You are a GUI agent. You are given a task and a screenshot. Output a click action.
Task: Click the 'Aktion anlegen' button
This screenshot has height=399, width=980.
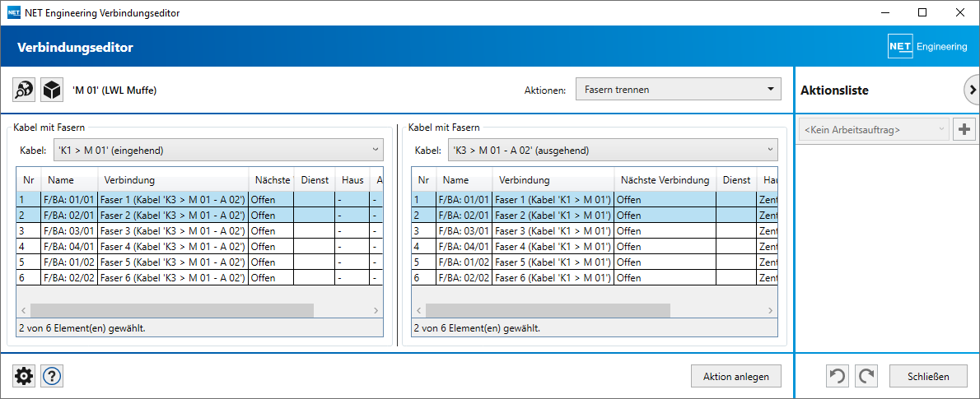click(735, 376)
